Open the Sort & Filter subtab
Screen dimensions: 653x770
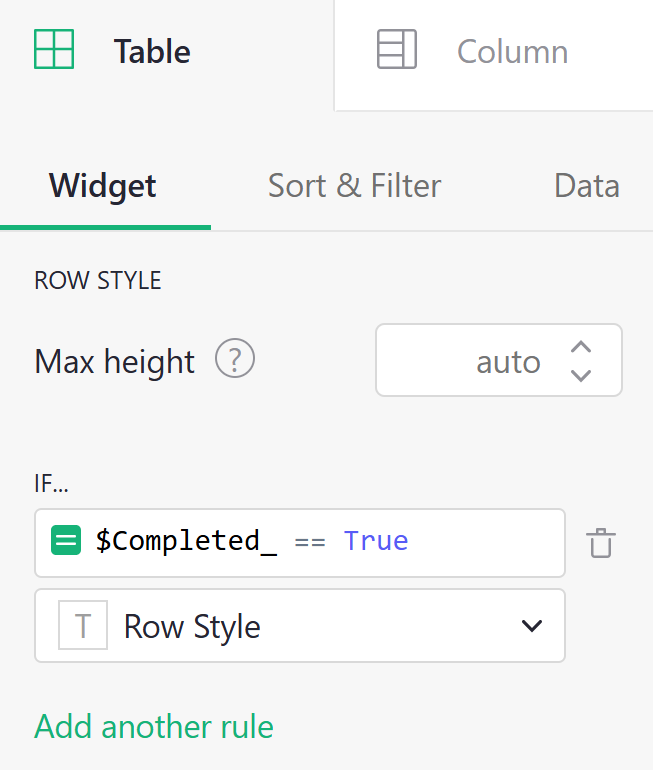tap(354, 186)
